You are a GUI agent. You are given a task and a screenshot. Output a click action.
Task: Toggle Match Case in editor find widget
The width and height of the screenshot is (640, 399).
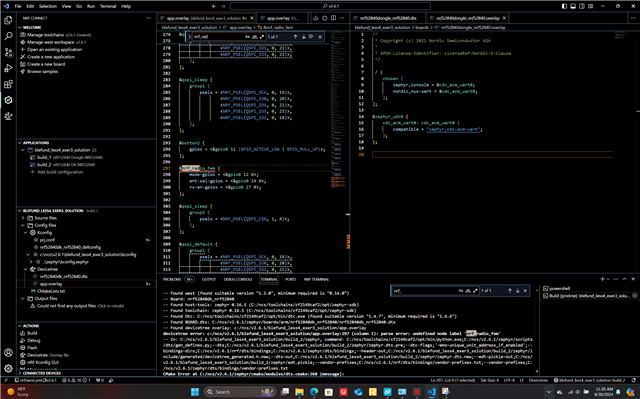pyautogui.click(x=247, y=37)
